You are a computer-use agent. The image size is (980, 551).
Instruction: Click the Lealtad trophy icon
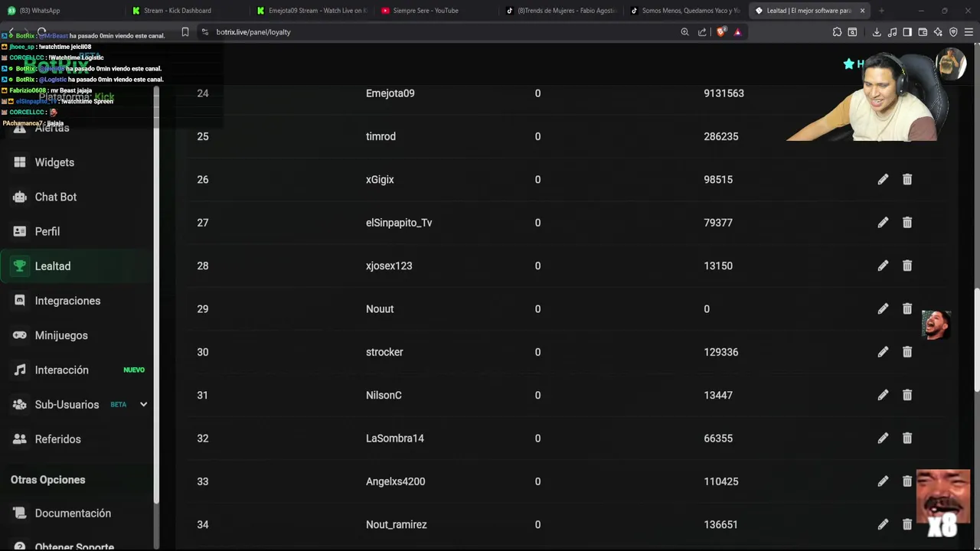point(20,266)
